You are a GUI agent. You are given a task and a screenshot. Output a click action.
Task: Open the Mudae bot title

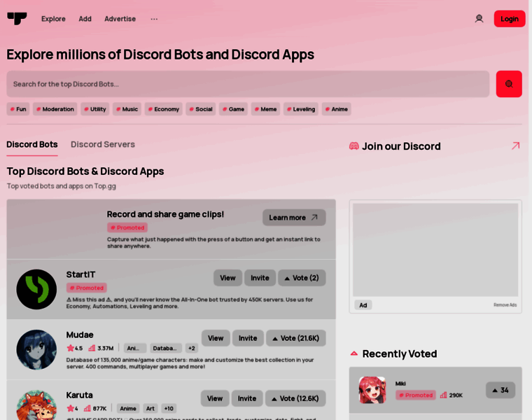click(80, 335)
